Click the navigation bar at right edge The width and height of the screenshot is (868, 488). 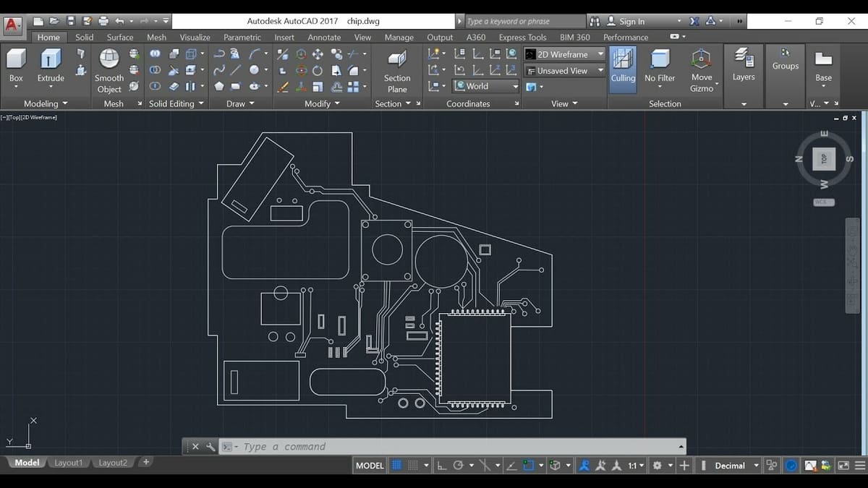point(852,265)
